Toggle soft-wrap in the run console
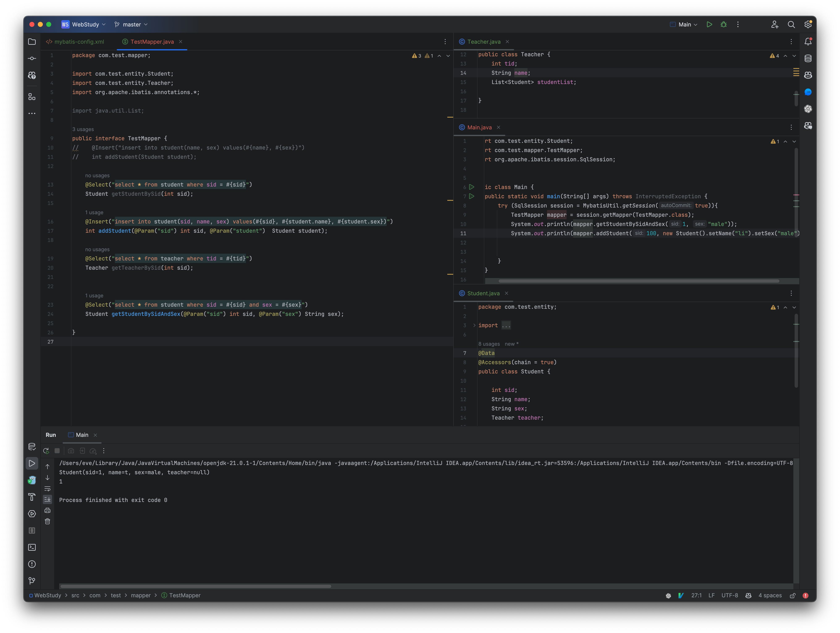The image size is (840, 633). 47,489
